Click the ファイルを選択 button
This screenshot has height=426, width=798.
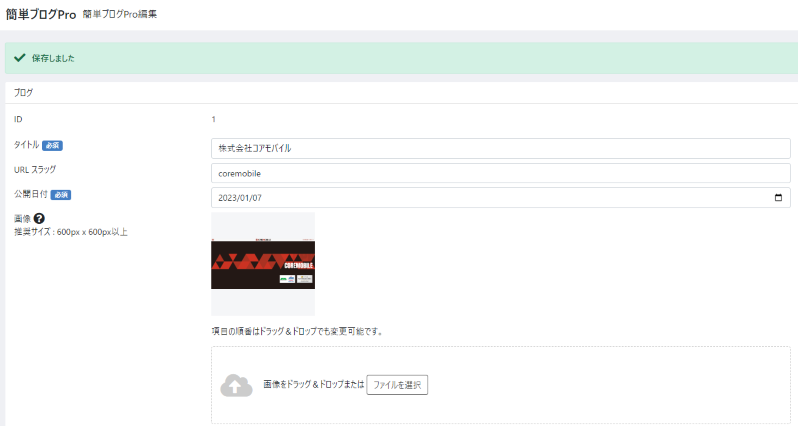click(x=397, y=385)
